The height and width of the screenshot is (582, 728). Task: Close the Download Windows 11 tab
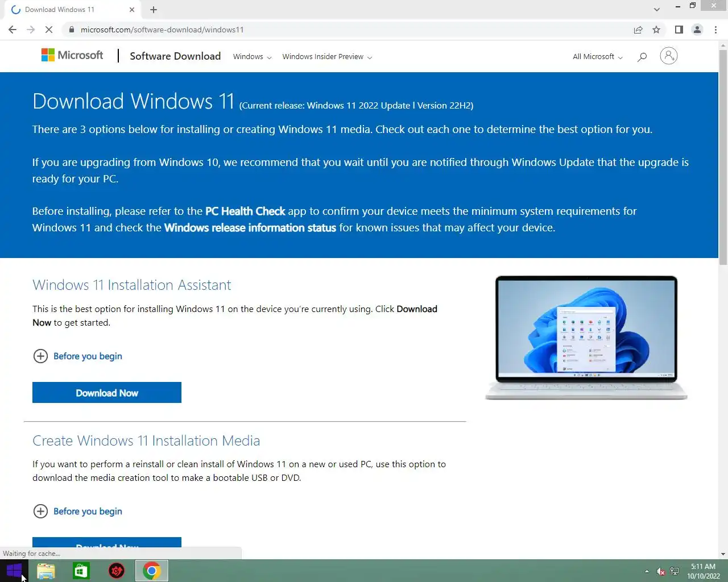click(x=131, y=10)
